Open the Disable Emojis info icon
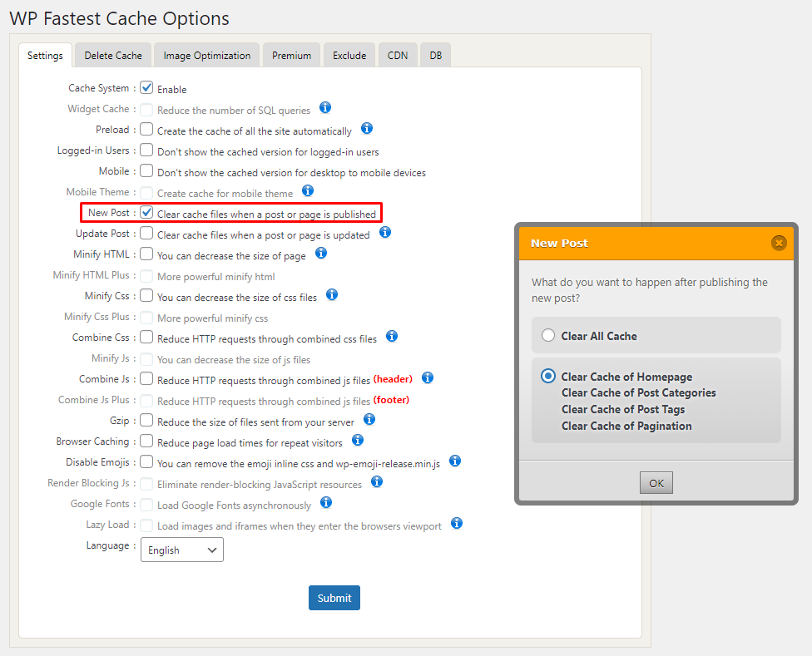Screen dimensions: 812x656 click(x=455, y=461)
